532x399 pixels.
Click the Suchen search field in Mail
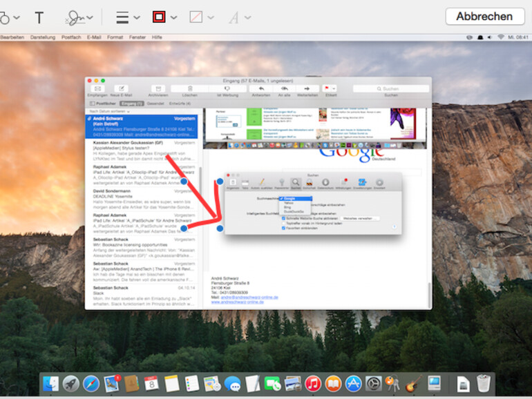point(391,89)
